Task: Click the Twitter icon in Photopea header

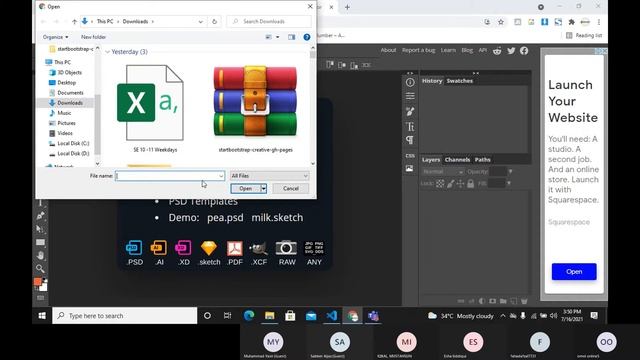Action: coord(511,51)
